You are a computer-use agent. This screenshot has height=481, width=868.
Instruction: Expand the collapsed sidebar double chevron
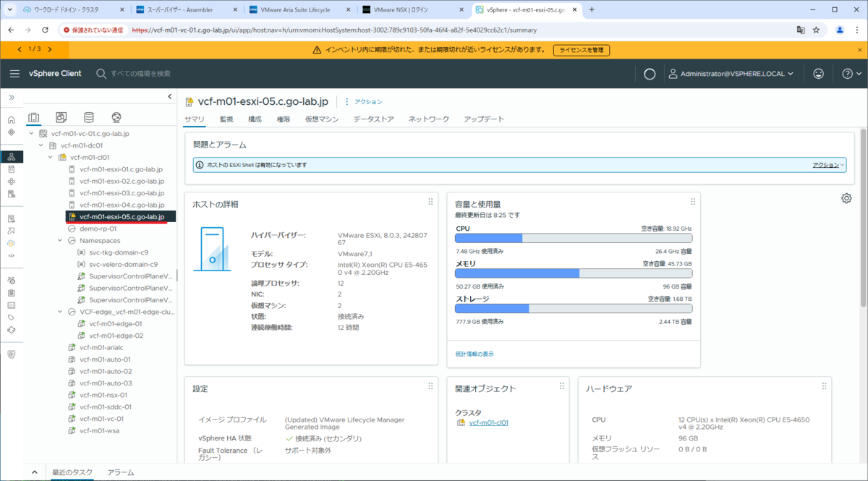[x=12, y=97]
